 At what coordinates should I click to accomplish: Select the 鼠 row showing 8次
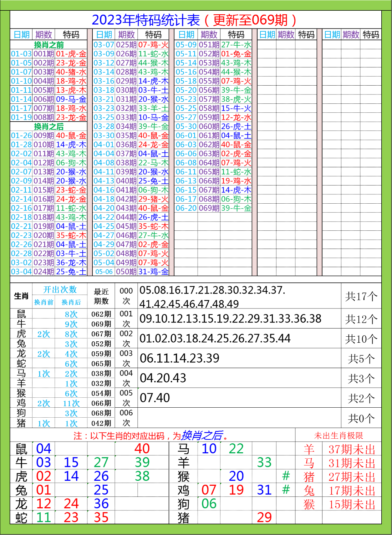71,315
